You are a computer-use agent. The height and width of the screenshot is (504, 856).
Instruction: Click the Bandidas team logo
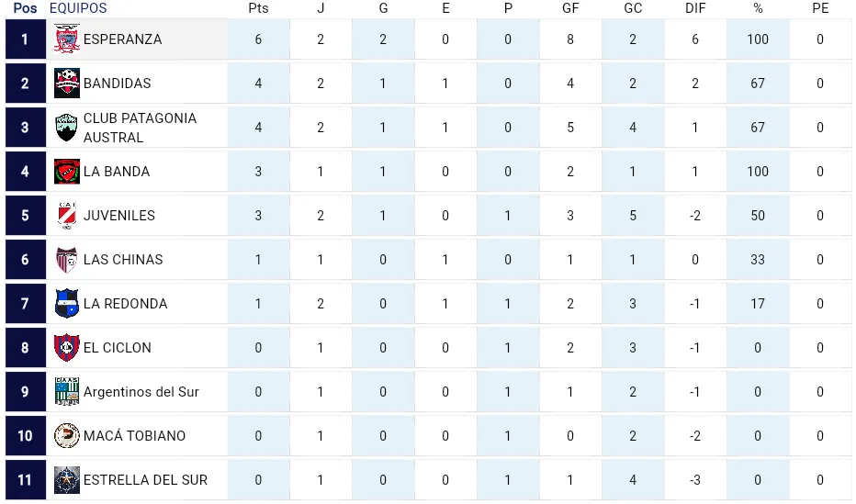click(x=66, y=84)
